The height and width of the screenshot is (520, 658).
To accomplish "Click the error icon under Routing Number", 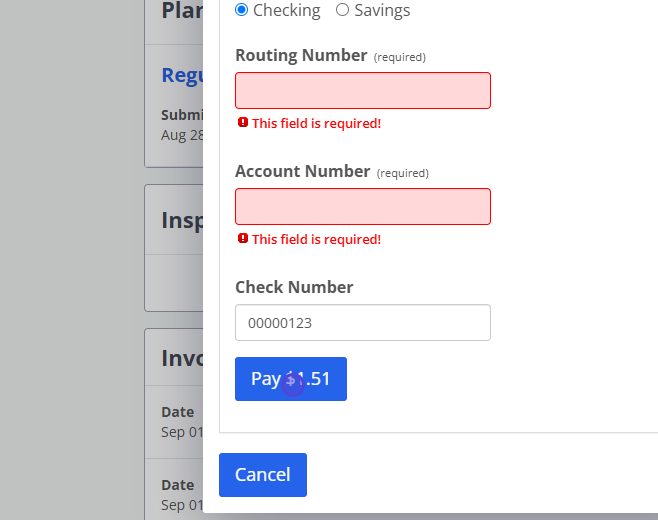I will point(243,122).
